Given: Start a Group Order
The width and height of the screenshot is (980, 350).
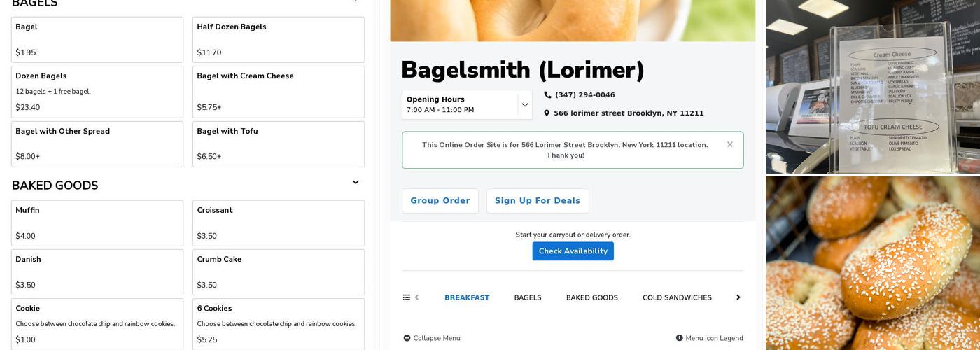Looking at the screenshot, I should point(440,201).
